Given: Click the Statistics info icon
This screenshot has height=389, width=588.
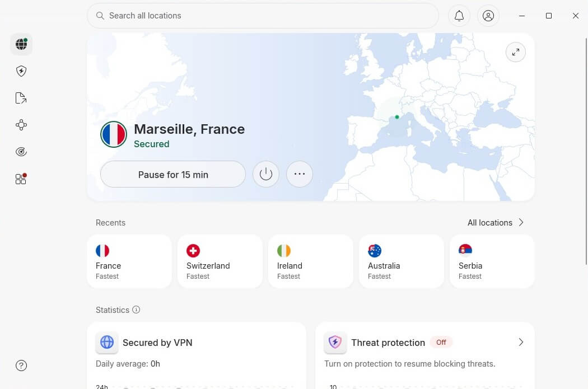Looking at the screenshot, I should pyautogui.click(x=136, y=310).
